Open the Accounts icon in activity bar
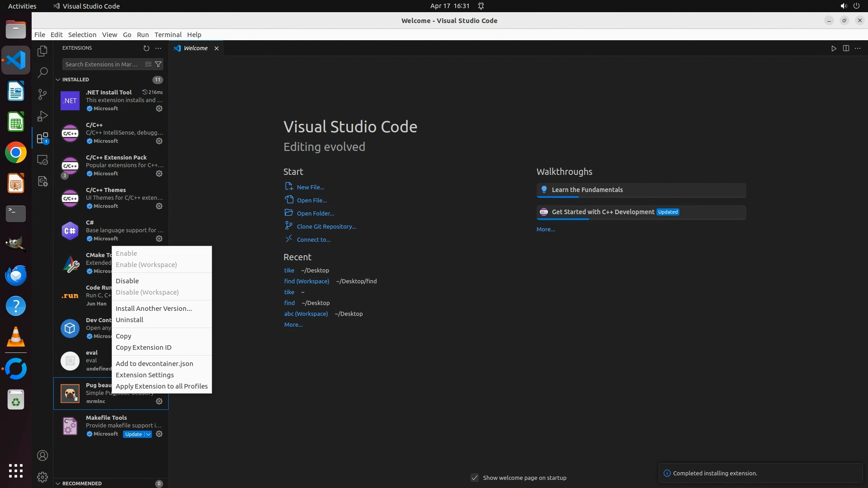 tap(42, 455)
